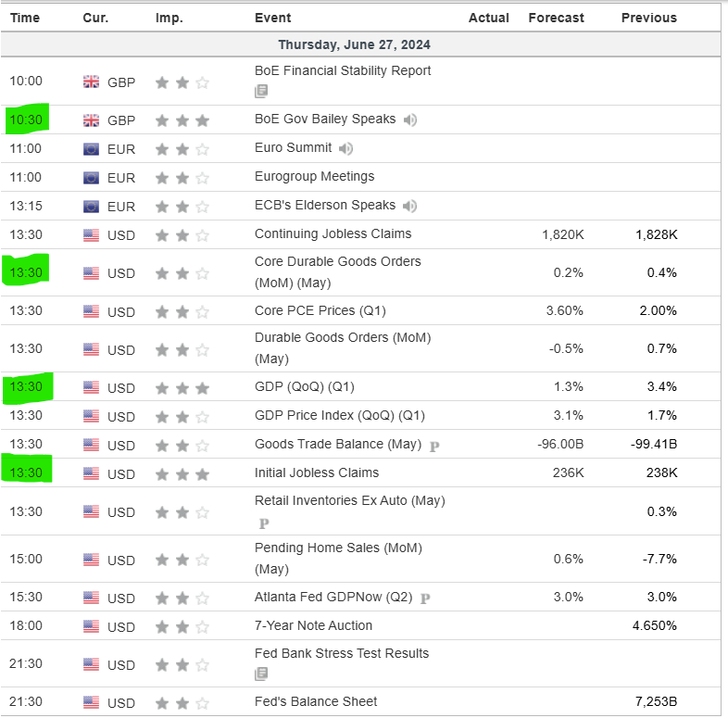Click preliminary P icon beside Goods Trade Balance
The width and height of the screenshot is (728, 718).
pos(433,446)
